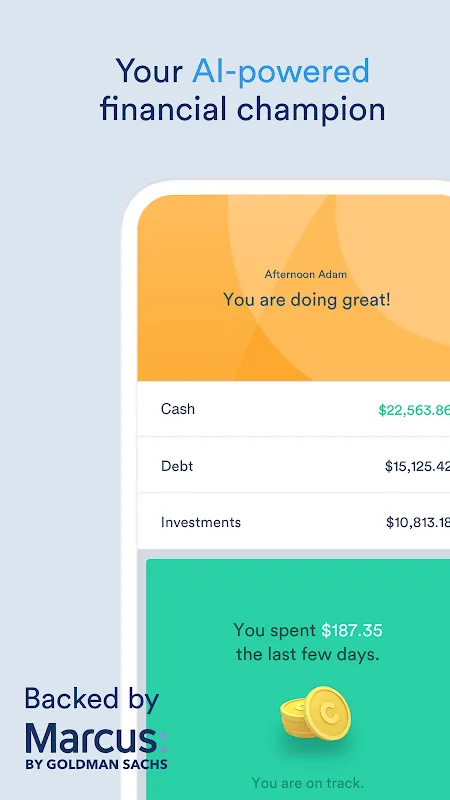
Task: Click the 'financial champion' headline text
Action: click(x=242, y=110)
